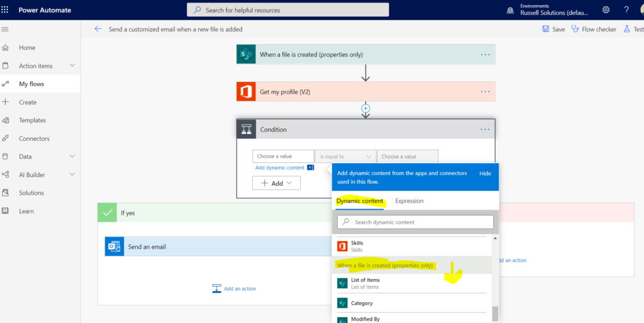Select the List of Items dynamic content
Viewport: 644px width, 323px height.
411,283
